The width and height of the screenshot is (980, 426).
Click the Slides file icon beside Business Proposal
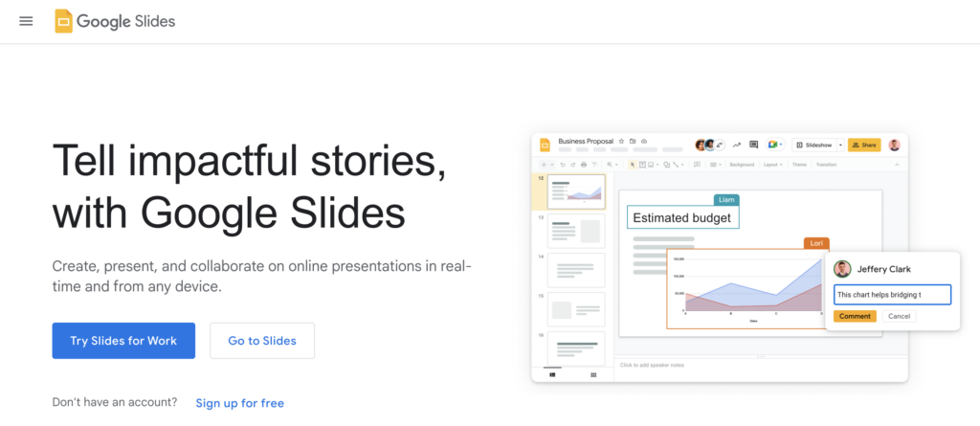click(545, 146)
